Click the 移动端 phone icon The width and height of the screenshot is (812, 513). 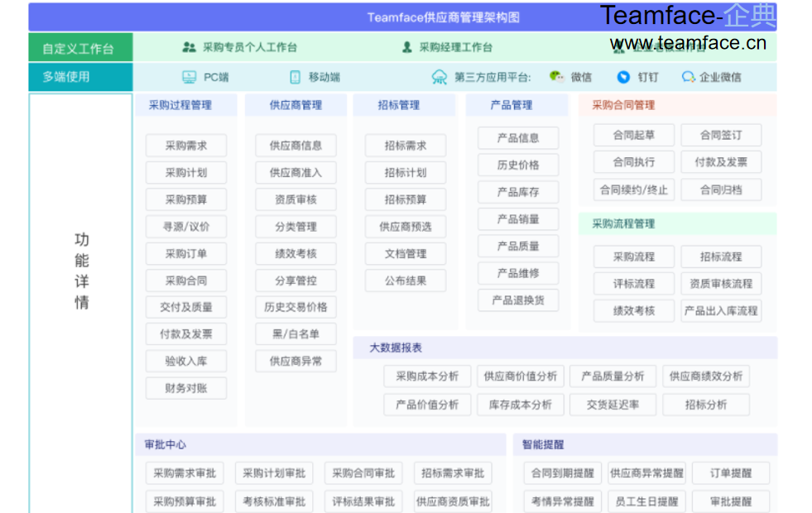pyautogui.click(x=295, y=77)
